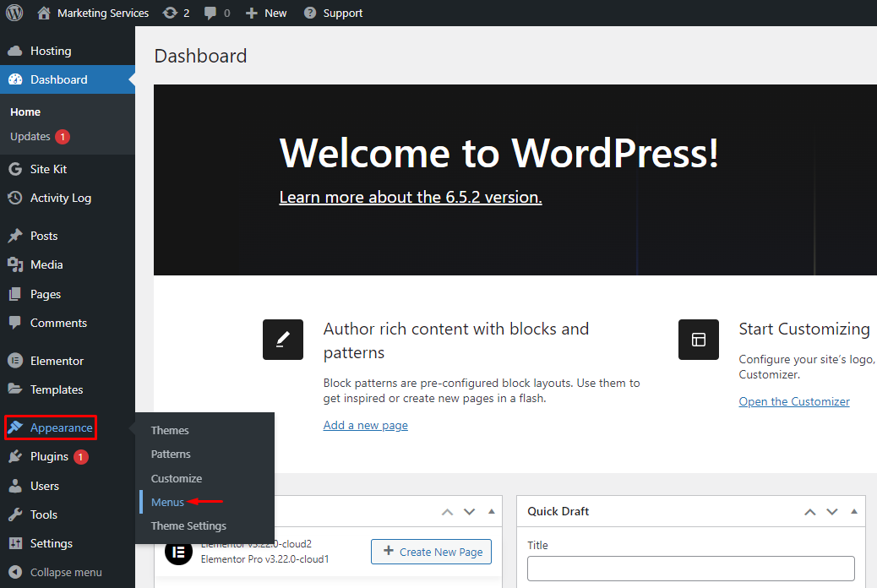Move Quick Draft widget down
Screen dimensions: 877x588
point(832,512)
